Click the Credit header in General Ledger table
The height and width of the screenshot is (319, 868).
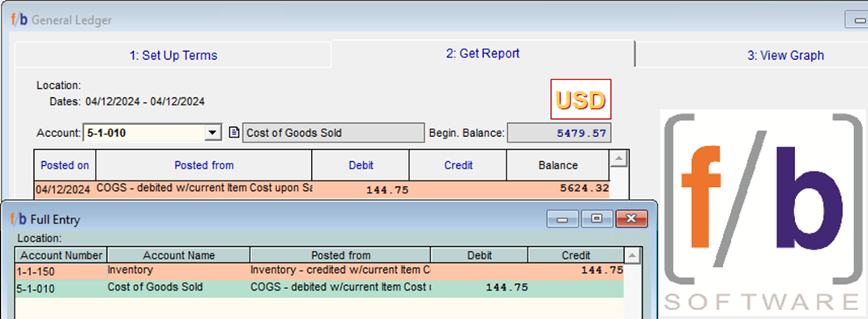click(x=458, y=164)
